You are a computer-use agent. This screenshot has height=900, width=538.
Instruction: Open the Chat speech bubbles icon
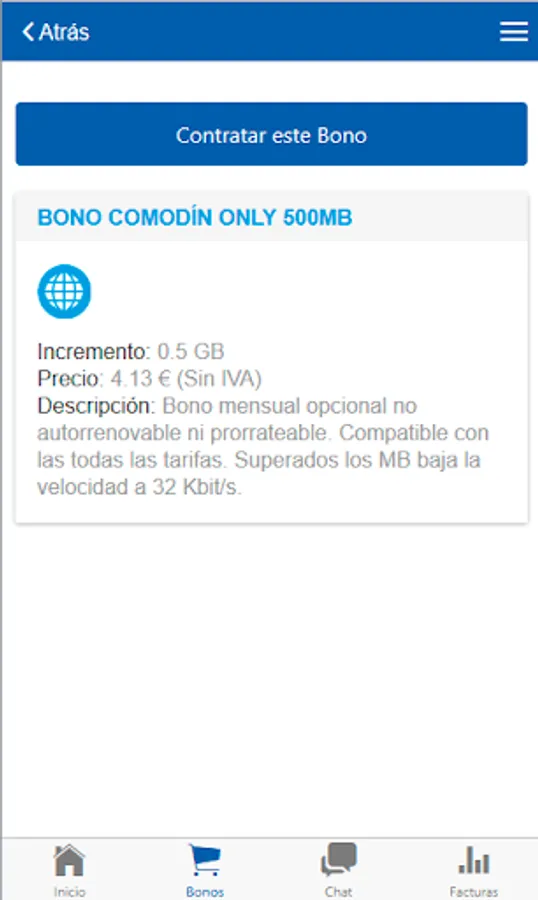(339, 860)
